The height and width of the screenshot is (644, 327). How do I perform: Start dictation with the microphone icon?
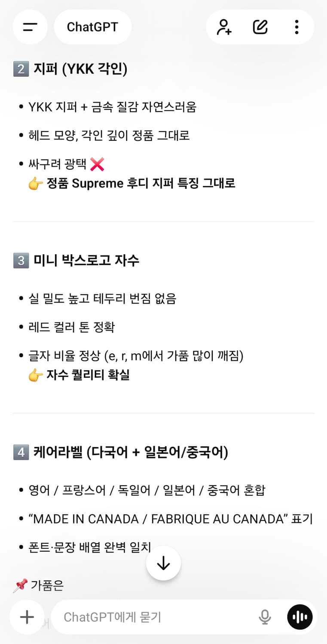pos(266,616)
